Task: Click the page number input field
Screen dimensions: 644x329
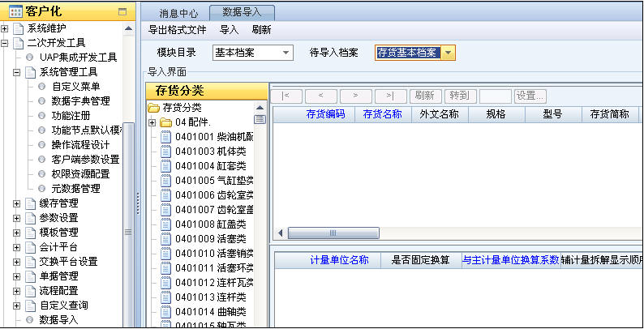Action: click(x=495, y=96)
